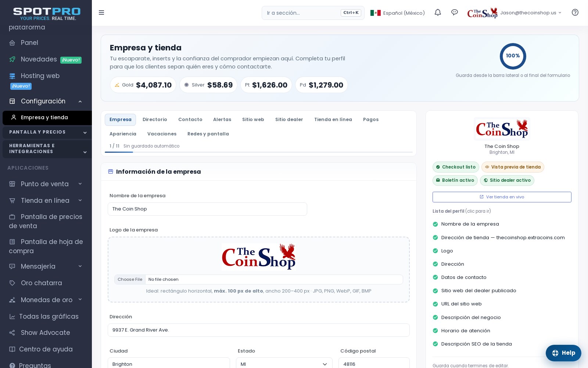This screenshot has height=368, width=588.
Task: Open Show Advocate in sidebar
Action: (46, 333)
